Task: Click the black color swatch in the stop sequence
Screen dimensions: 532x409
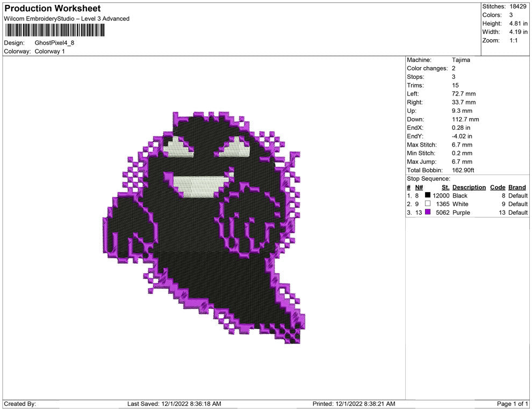Action: coord(428,195)
